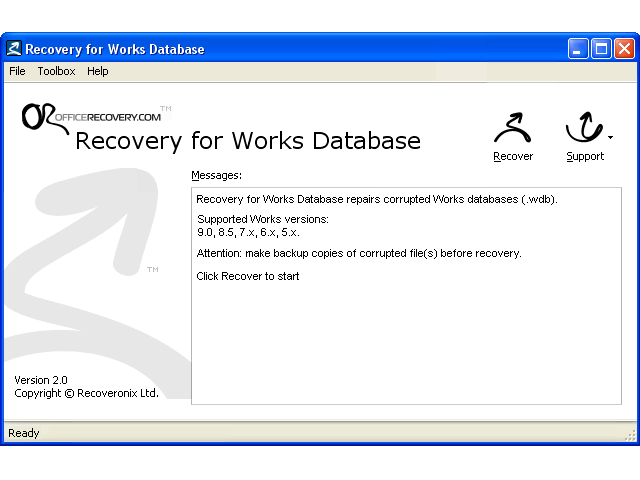Viewport: 640px width, 480px height.
Task: Click the backup copies Attention message
Action: point(359,253)
